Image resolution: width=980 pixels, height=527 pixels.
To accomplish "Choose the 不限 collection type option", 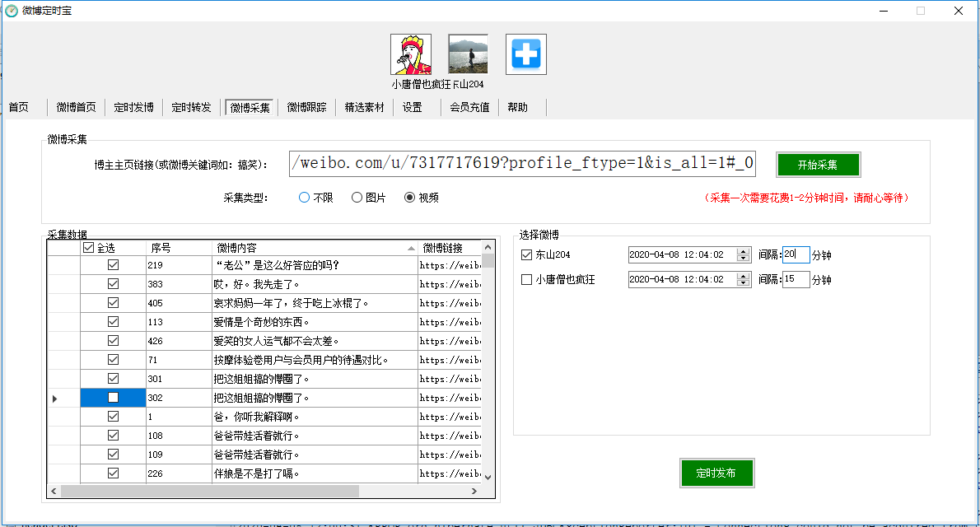I will 305,198.
